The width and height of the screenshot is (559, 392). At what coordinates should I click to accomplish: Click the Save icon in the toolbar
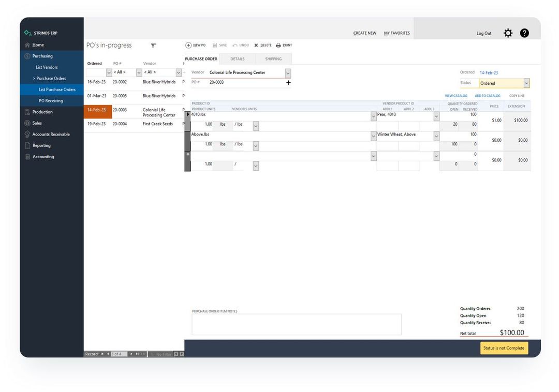point(219,45)
